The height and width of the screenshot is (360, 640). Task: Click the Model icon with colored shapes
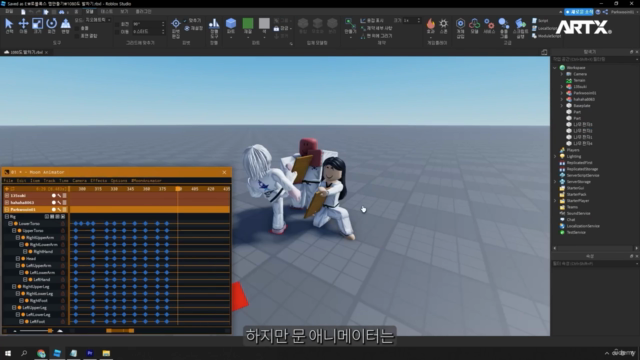[474, 26]
